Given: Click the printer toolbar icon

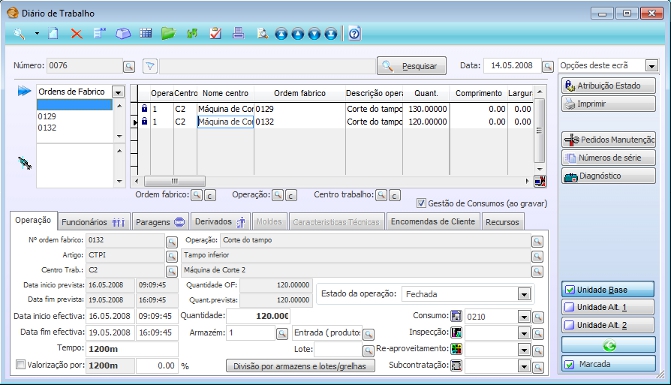Looking at the screenshot, I should (238, 33).
